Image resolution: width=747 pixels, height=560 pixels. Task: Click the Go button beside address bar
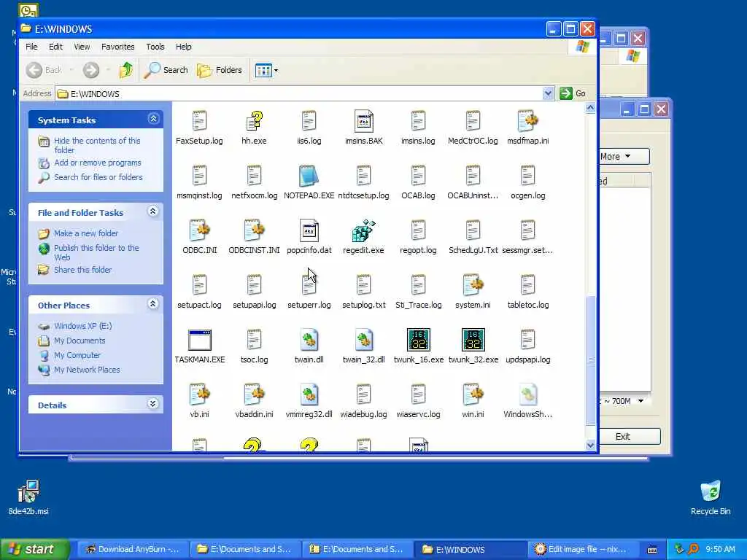(573, 93)
